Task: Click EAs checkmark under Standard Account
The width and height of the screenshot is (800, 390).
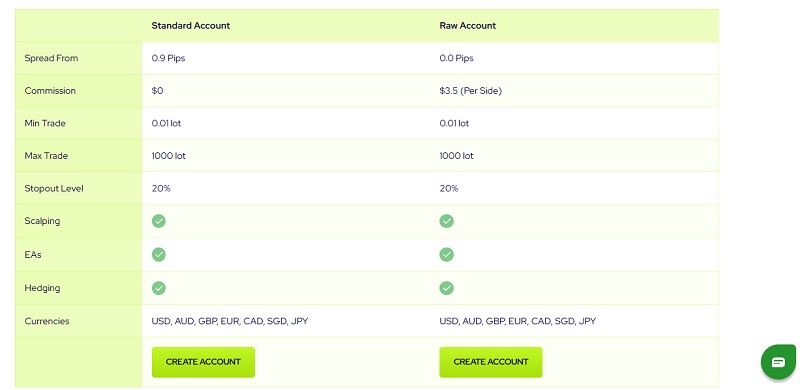Action: click(x=159, y=254)
